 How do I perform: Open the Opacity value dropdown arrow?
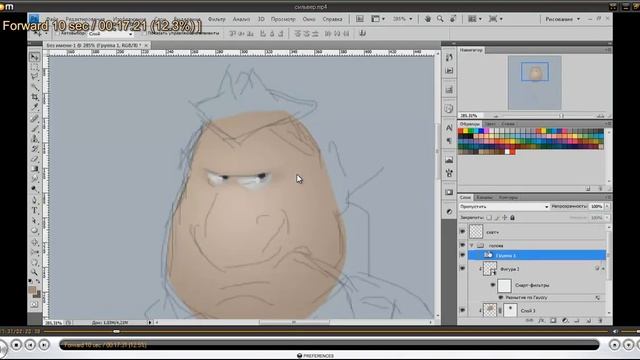[x=607, y=207]
